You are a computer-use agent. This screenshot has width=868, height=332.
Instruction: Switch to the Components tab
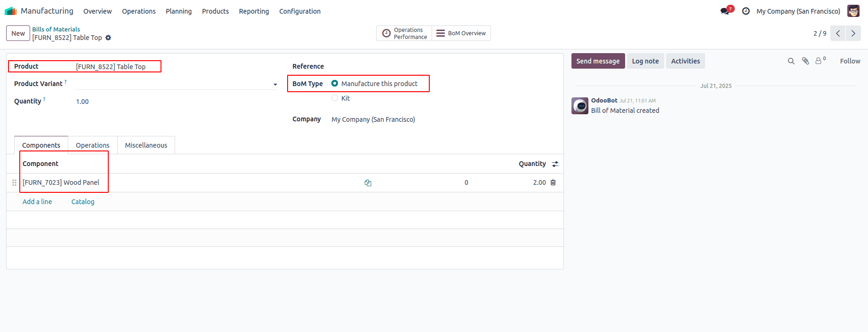[x=41, y=145]
